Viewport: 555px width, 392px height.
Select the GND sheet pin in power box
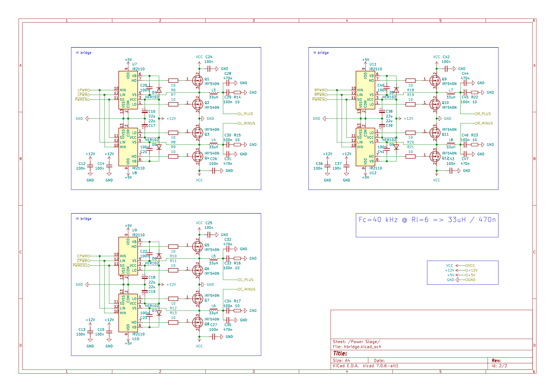click(x=470, y=280)
